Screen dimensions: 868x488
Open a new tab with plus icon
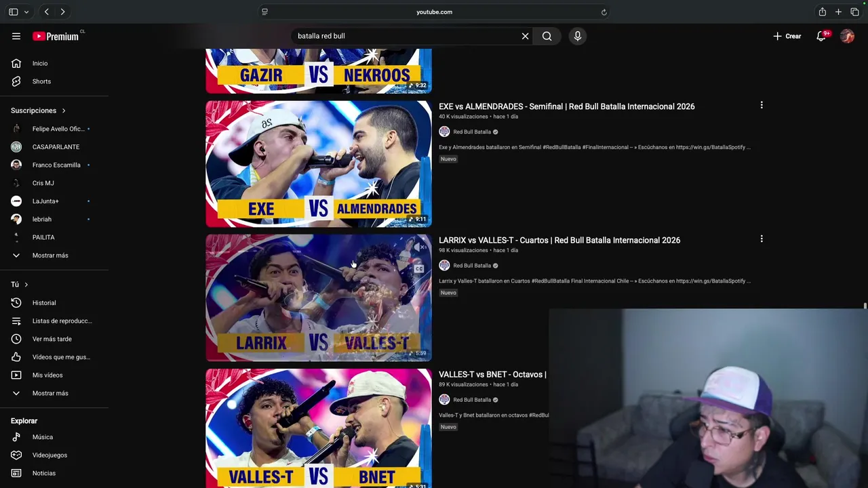(838, 12)
